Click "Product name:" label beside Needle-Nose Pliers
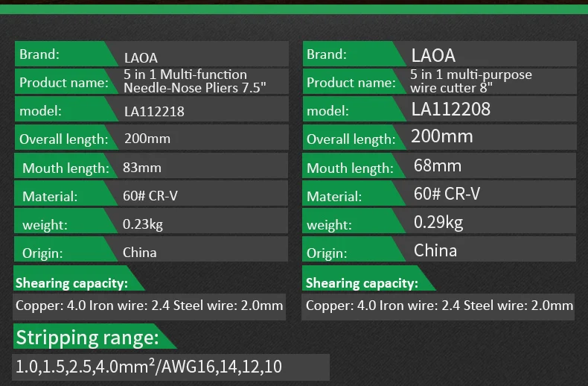588x386 pixels. coord(64,83)
